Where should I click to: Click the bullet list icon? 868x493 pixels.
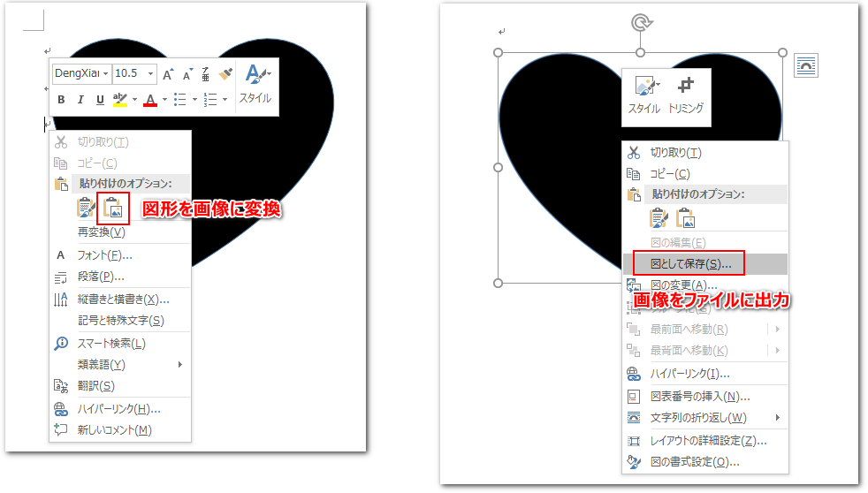coord(180,100)
